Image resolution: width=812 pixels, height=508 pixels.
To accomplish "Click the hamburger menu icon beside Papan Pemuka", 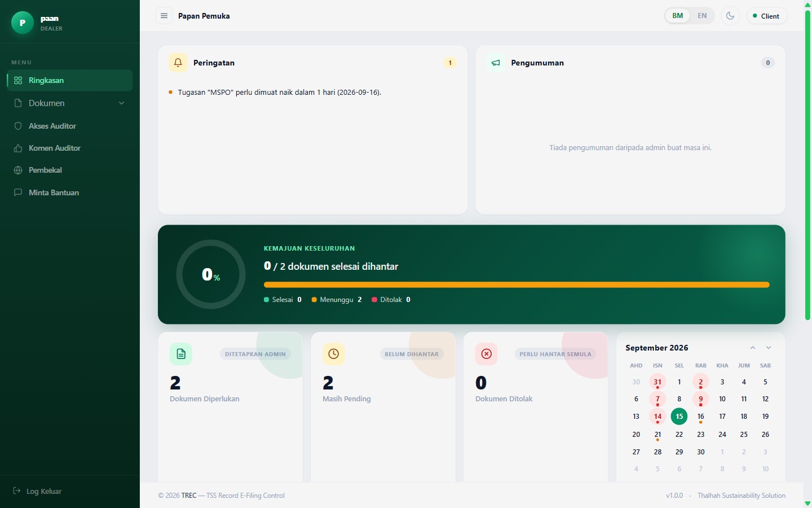I will coord(164,16).
